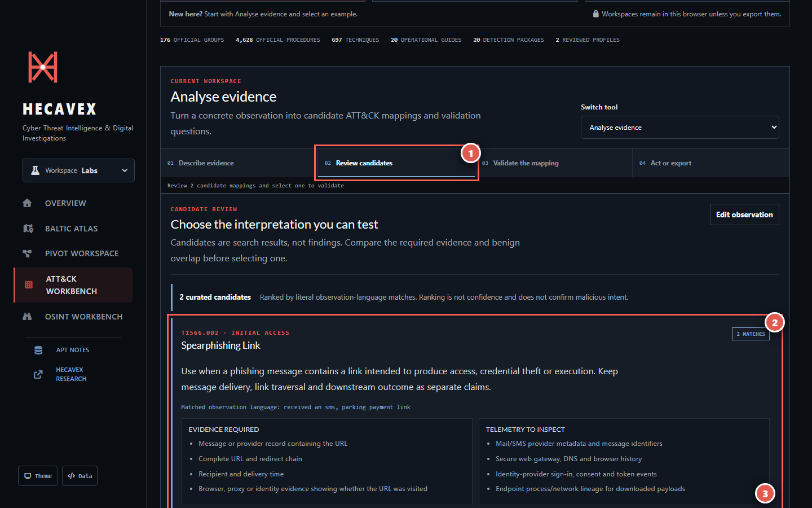Toggle the Theme button
Image resolution: width=812 pixels, height=508 pixels.
[x=38, y=476]
